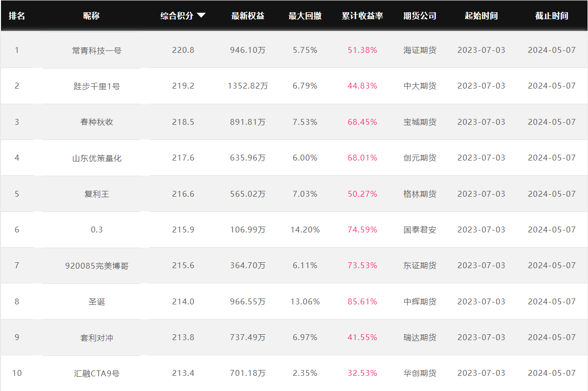Click the 昵称 column header
The width and height of the screenshot is (588, 391).
[x=91, y=16]
